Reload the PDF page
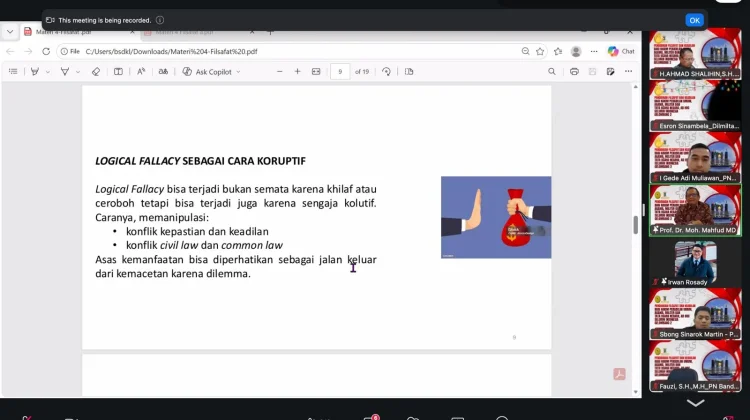 tap(46, 51)
